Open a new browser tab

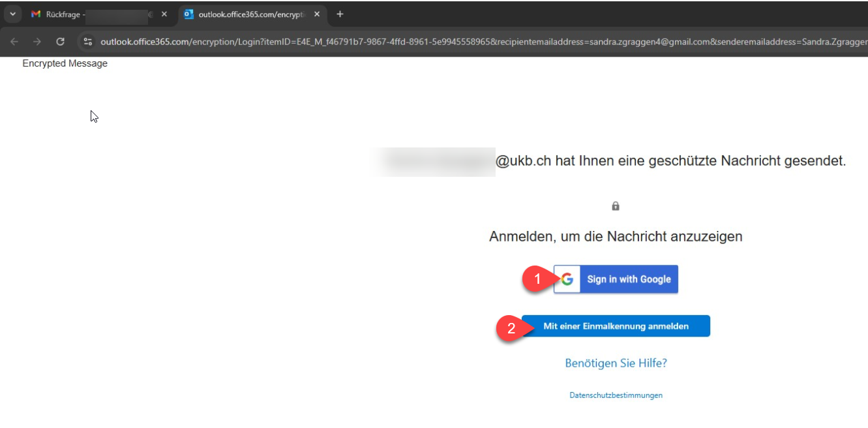tap(340, 14)
